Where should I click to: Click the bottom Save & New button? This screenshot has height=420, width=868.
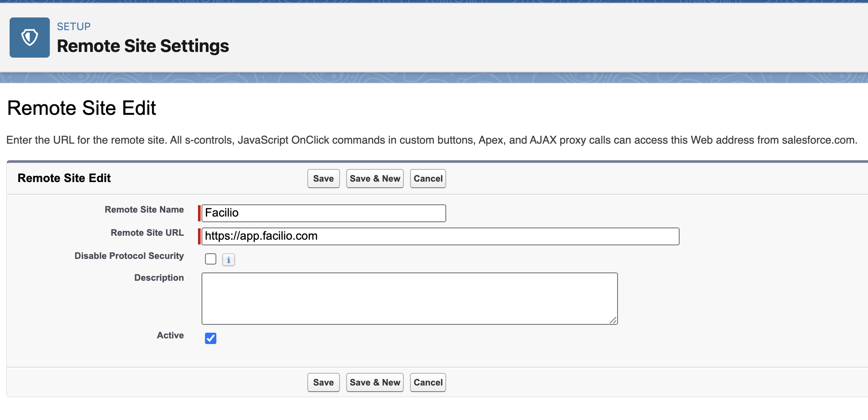coord(375,382)
